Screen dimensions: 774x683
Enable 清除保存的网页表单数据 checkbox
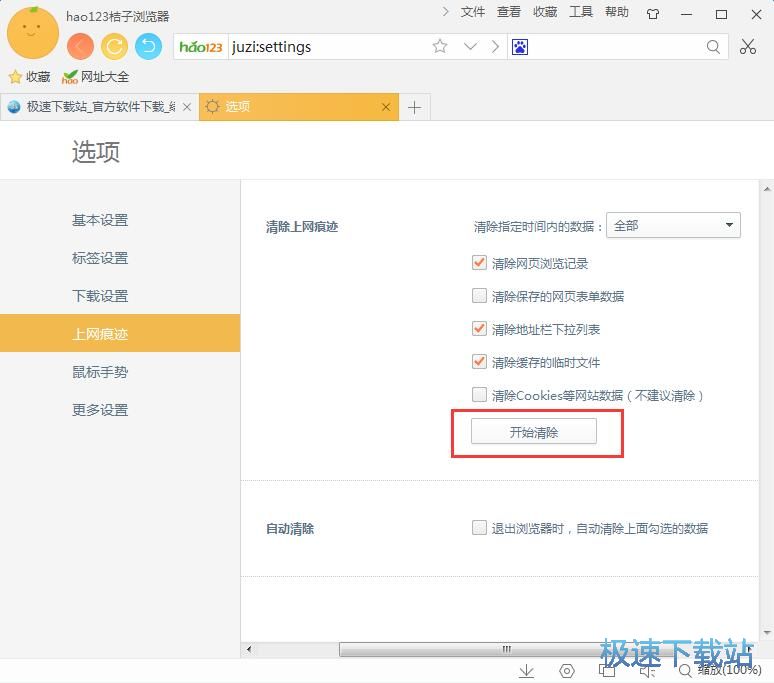click(480, 296)
